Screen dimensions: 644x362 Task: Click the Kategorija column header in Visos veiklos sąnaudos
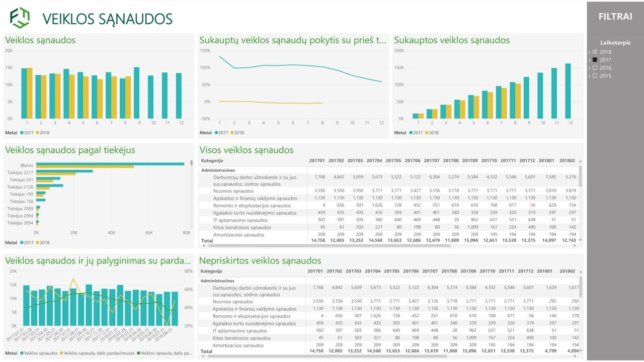212,161
